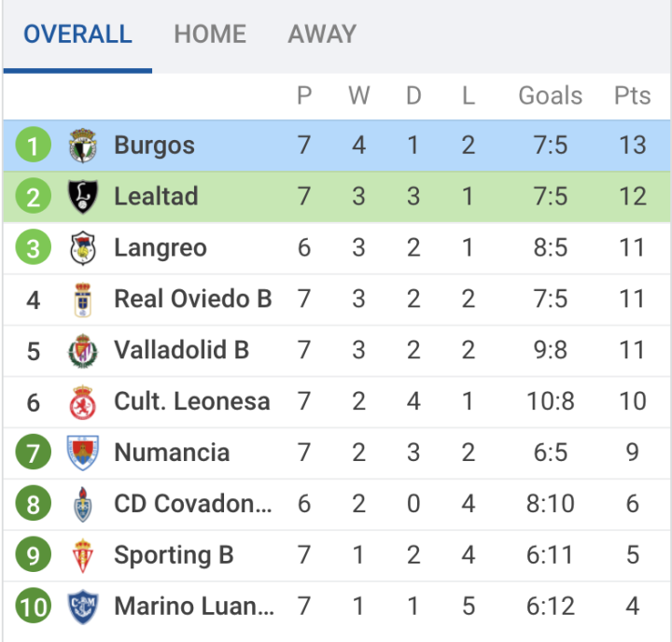The width and height of the screenshot is (672, 642).
Task: Click the CD Covadonga crest
Action: 83,505
